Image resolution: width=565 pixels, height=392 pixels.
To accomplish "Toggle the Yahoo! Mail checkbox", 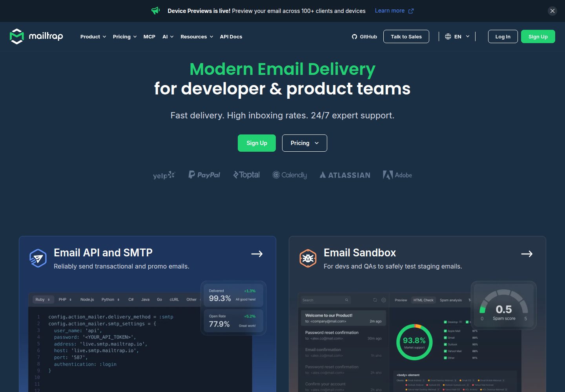I will (x=445, y=351).
